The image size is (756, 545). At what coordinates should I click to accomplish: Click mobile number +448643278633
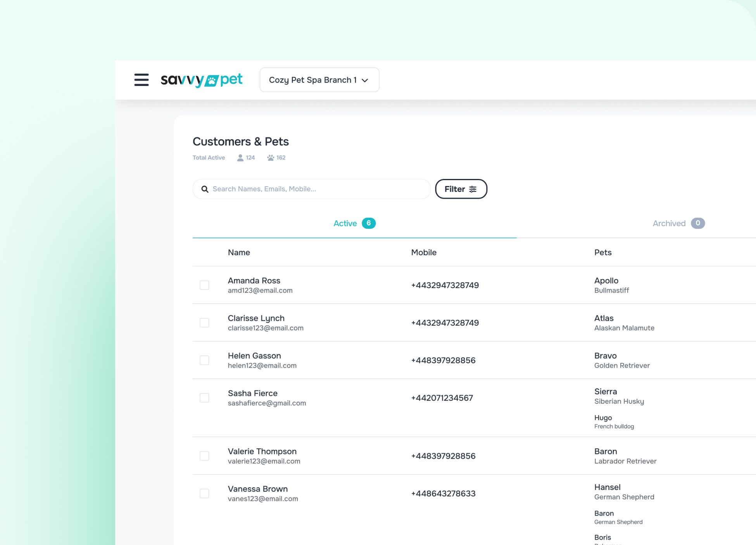tap(443, 494)
